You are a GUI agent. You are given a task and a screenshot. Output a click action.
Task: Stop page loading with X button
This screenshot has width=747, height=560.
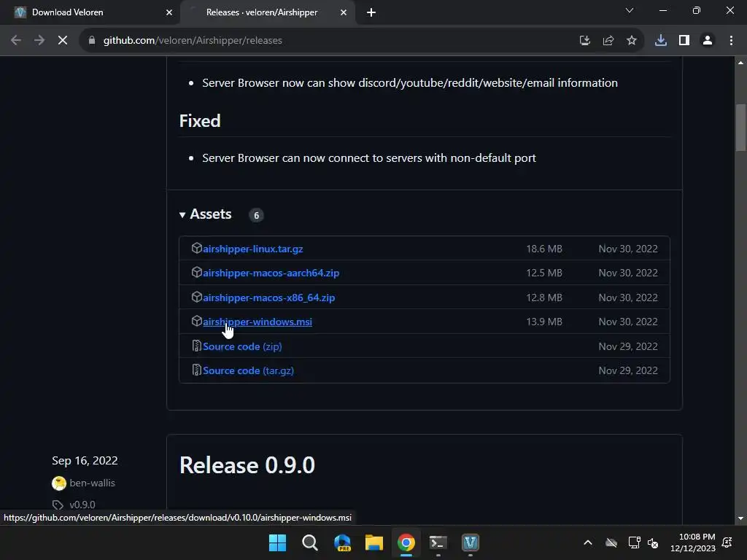(x=63, y=41)
